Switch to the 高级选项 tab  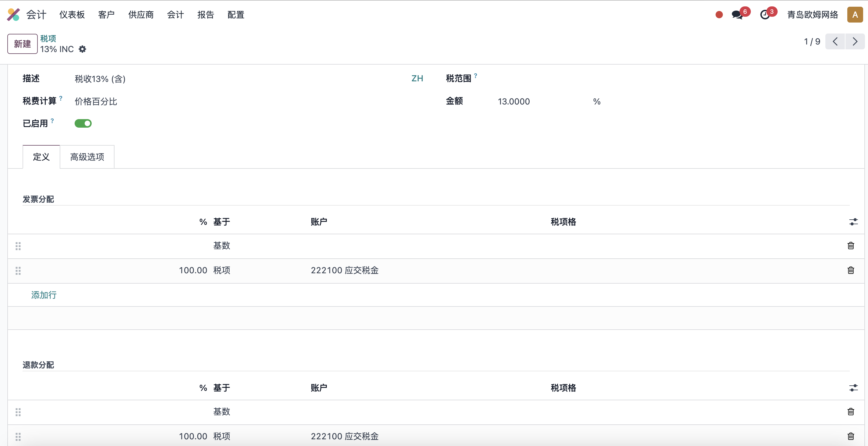coord(87,157)
